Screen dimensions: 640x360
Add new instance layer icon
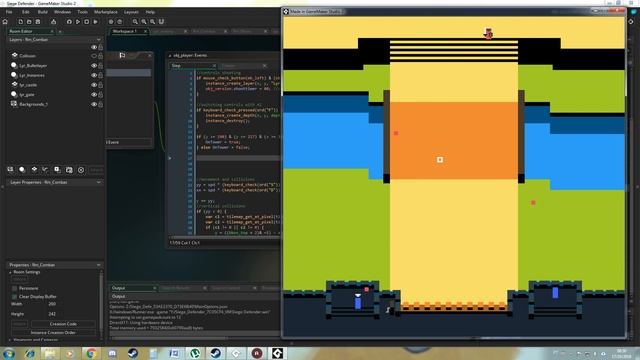click(x=22, y=169)
